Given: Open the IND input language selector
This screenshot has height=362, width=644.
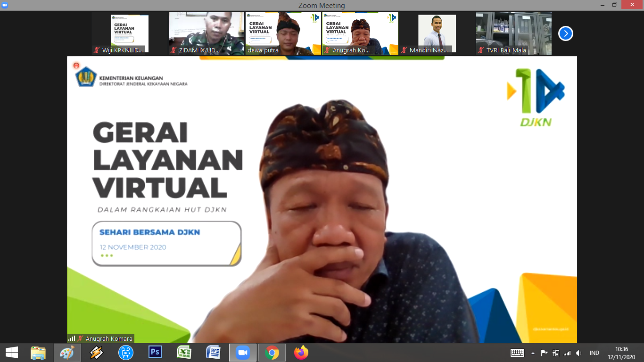Looking at the screenshot, I should 594,353.
